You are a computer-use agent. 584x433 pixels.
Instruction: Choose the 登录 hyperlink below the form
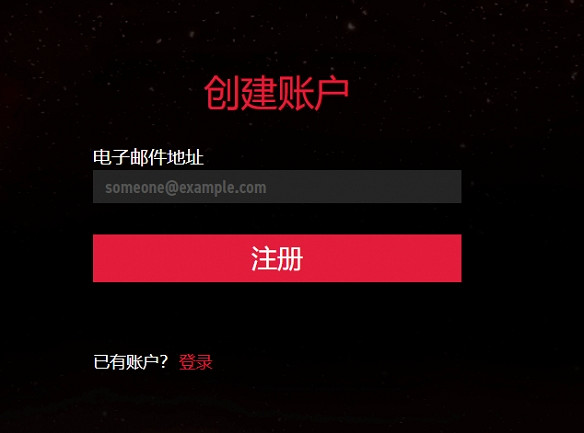pyautogui.click(x=196, y=362)
